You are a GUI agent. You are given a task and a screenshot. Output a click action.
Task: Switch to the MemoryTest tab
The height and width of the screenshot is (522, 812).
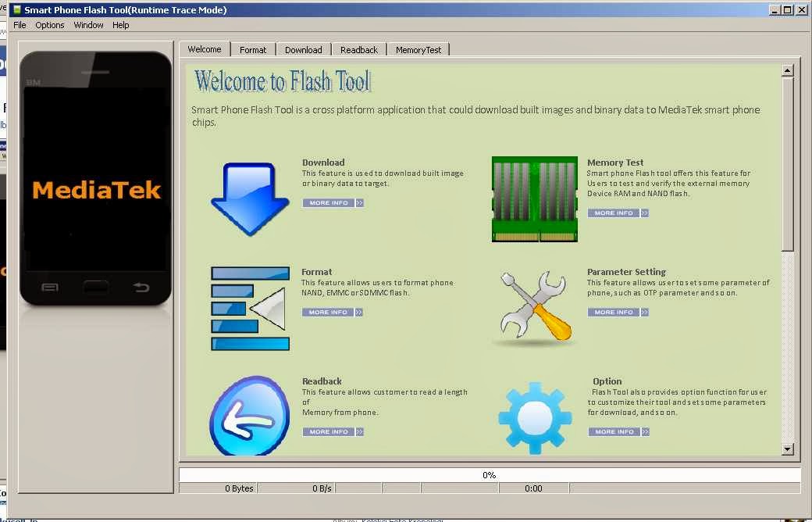point(418,48)
